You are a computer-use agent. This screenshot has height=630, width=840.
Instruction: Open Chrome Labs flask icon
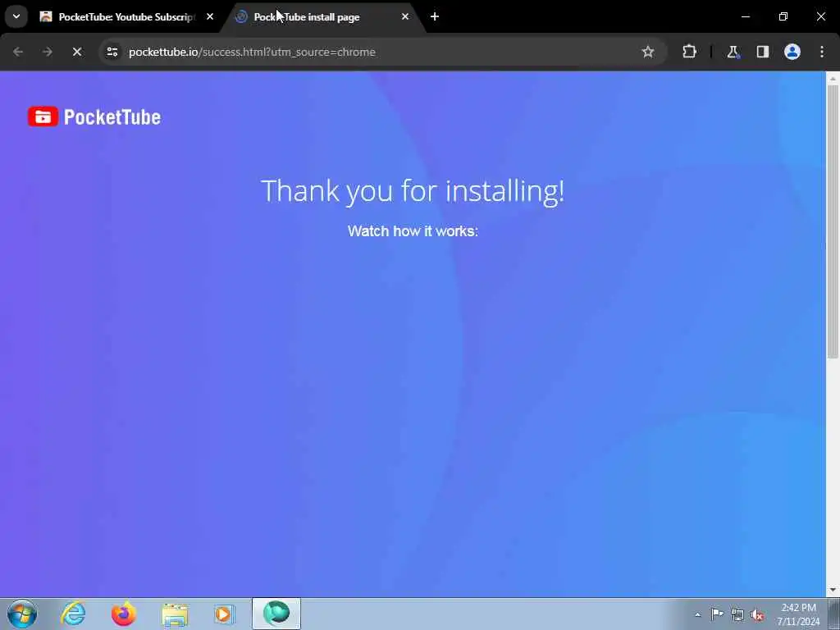[x=733, y=52]
